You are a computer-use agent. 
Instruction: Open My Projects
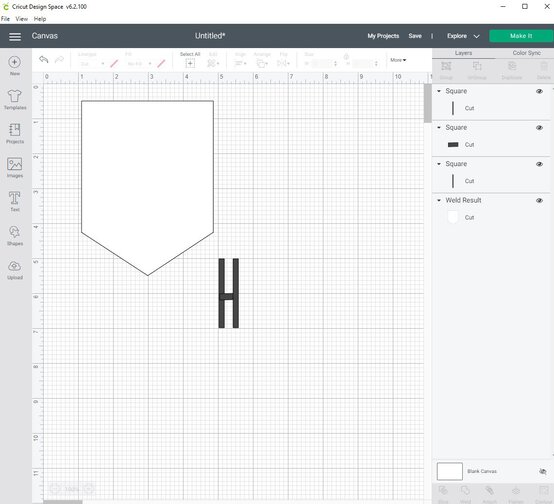pos(383,36)
